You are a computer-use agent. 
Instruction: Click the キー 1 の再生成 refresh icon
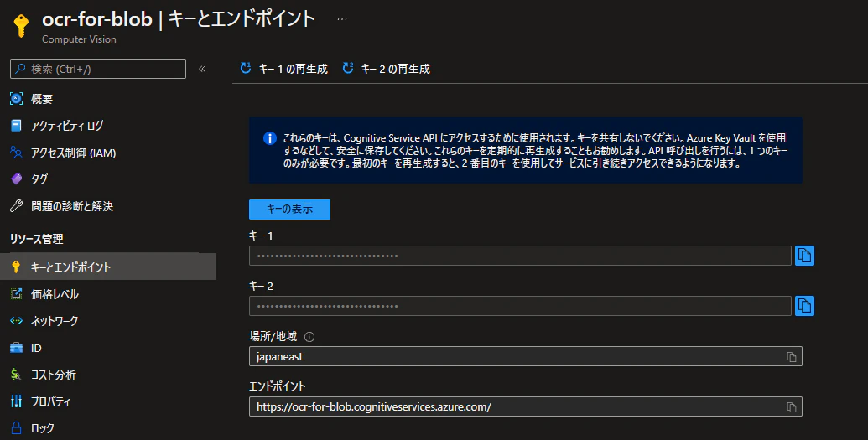[245, 68]
